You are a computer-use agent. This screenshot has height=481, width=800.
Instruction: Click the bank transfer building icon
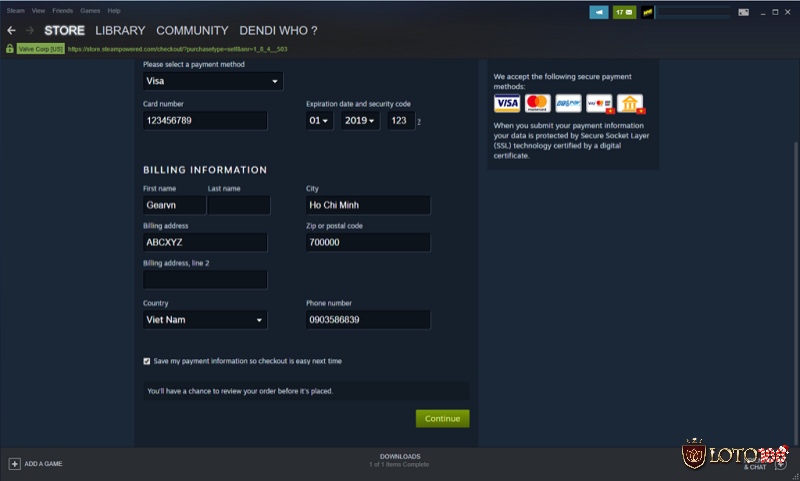630,103
